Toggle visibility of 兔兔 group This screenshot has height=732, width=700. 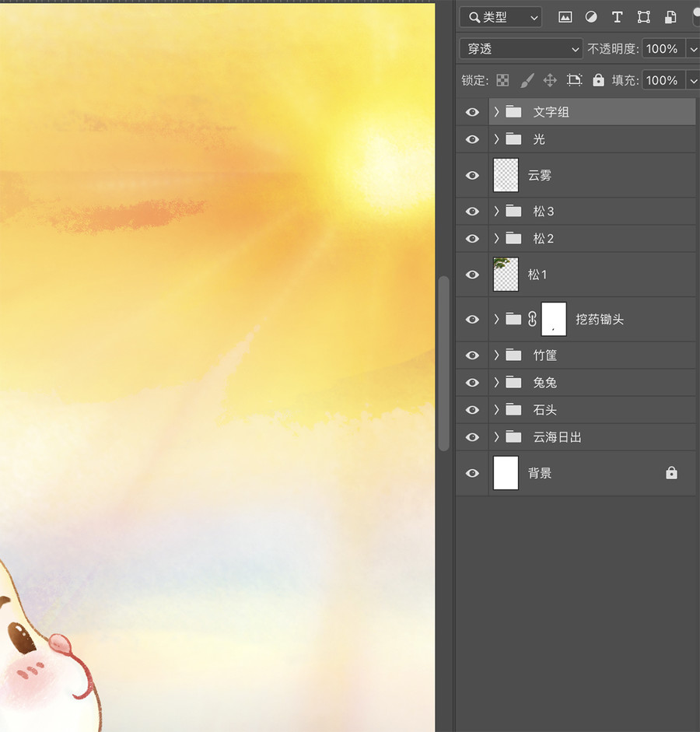472,383
